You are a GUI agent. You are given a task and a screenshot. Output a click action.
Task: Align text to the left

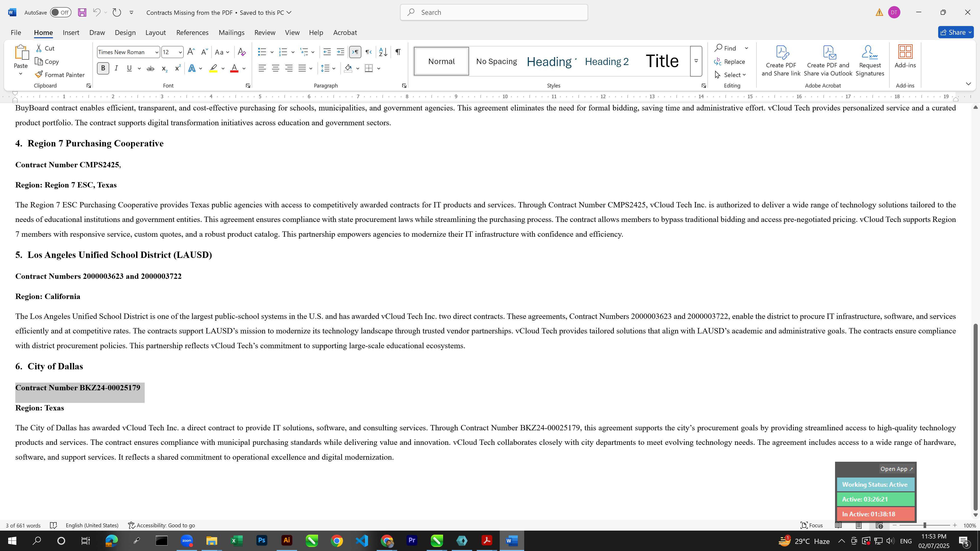pyautogui.click(x=262, y=68)
